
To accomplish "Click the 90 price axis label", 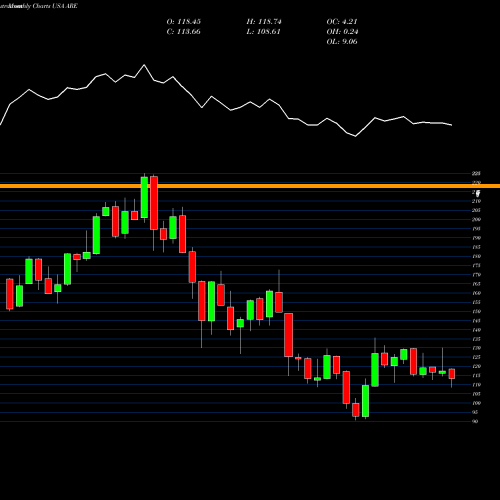I will 476,422.
